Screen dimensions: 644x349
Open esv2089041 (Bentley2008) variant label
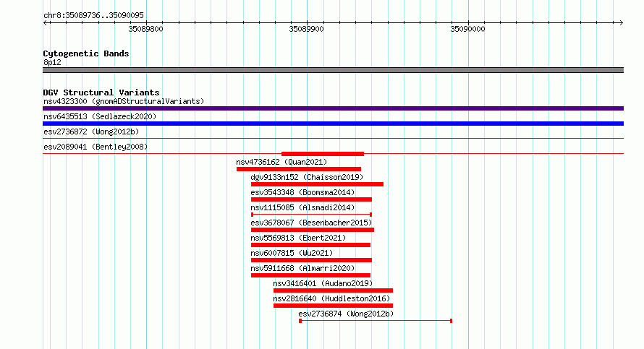tap(96, 147)
